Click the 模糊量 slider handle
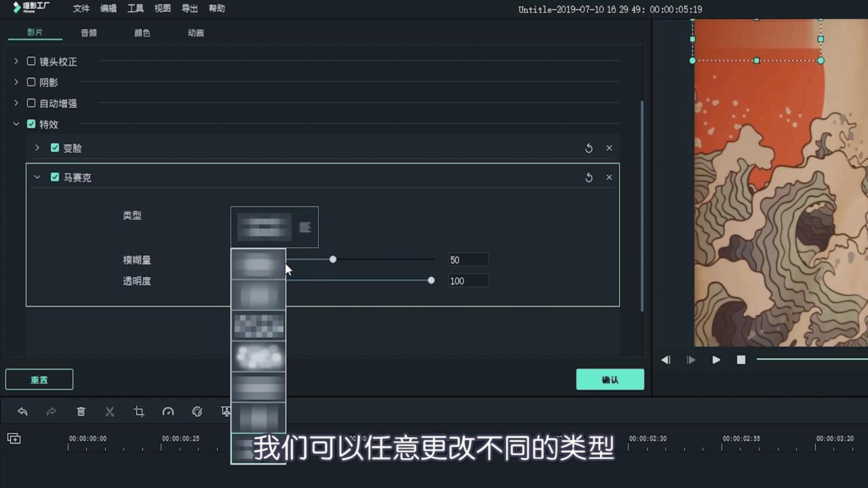 pos(333,260)
